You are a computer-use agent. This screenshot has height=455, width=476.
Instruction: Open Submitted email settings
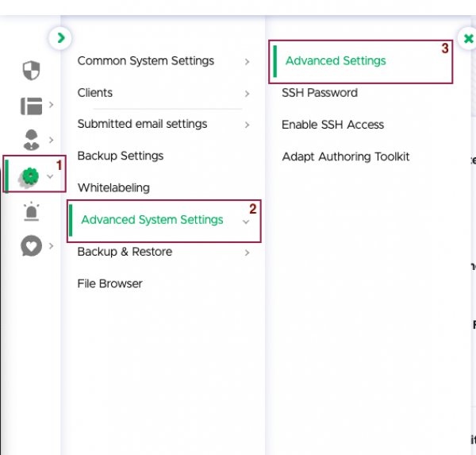[142, 124]
